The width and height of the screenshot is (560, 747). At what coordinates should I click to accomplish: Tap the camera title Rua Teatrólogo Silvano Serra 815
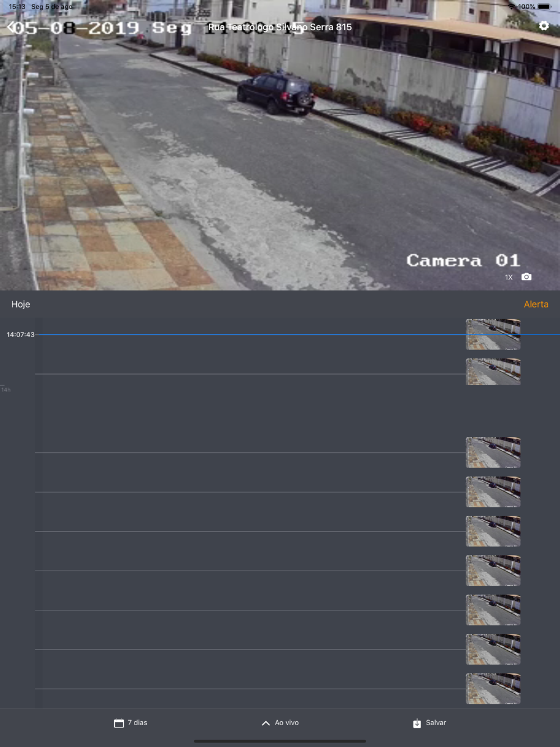(280, 27)
